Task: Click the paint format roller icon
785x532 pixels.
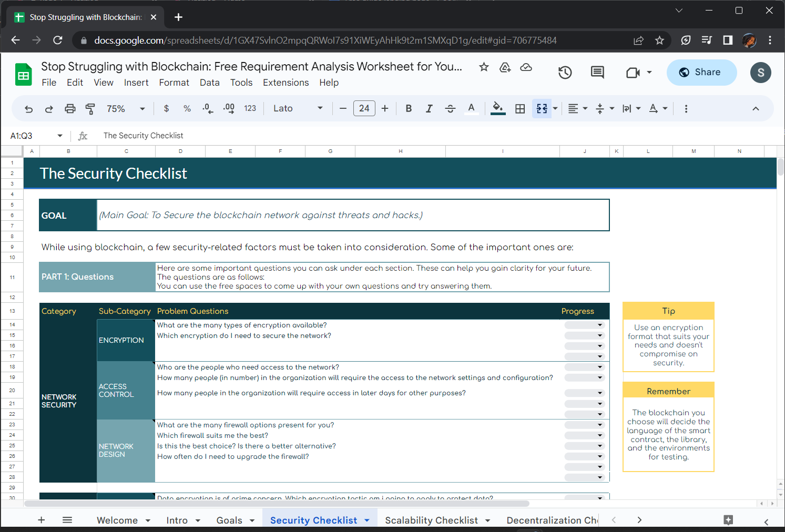Action: click(90, 109)
